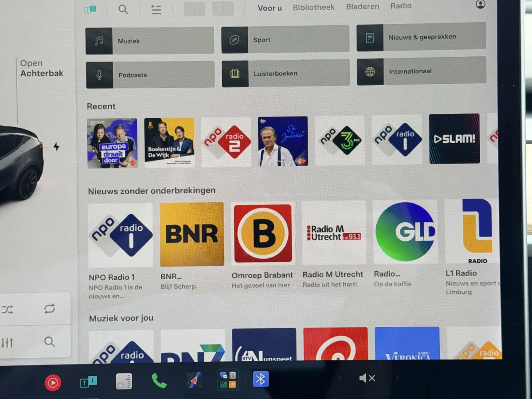Play the BNR station tile

point(192,234)
